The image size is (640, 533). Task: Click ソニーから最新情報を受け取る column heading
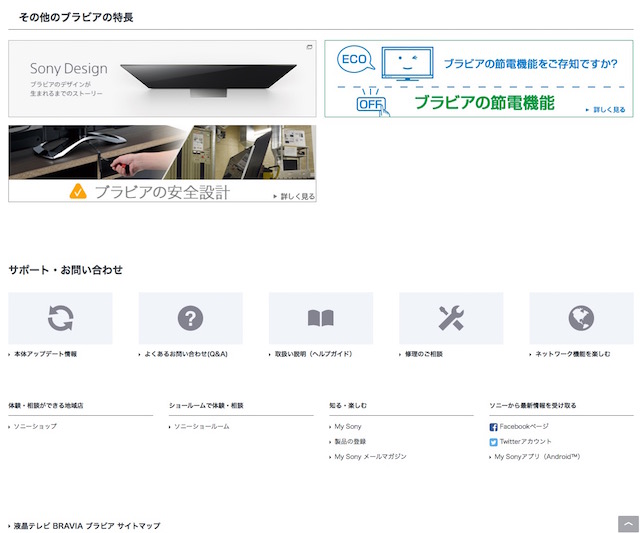point(533,405)
